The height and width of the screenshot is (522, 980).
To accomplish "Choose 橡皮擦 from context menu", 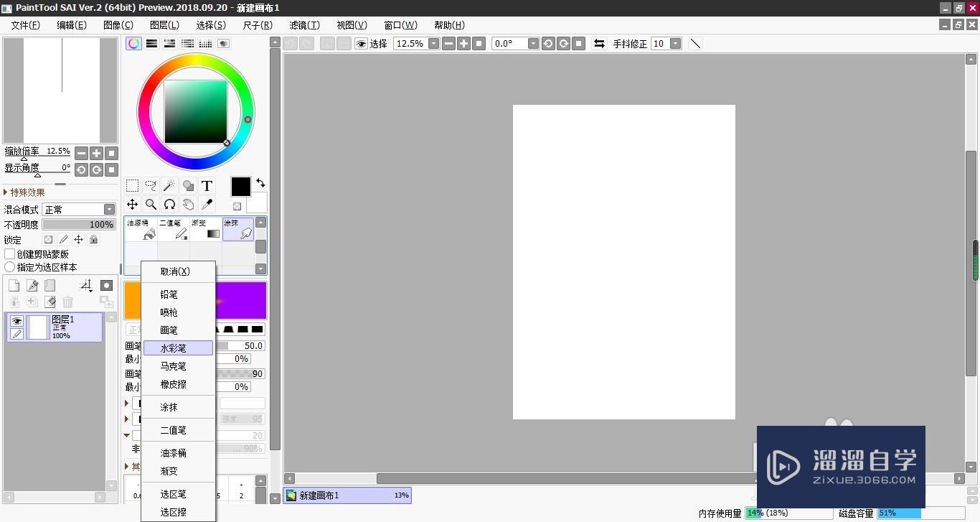I will 178,384.
